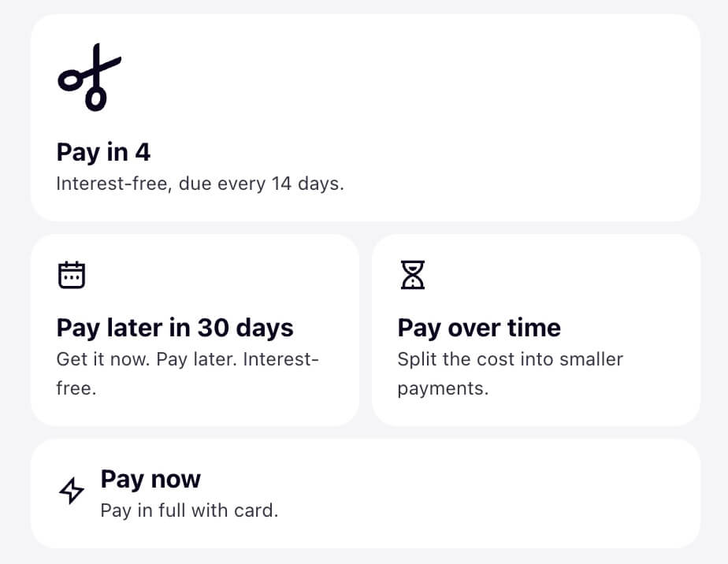This screenshot has height=564, width=728.
Task: Click the scissors icon for Pay in 4
Action: (x=89, y=78)
